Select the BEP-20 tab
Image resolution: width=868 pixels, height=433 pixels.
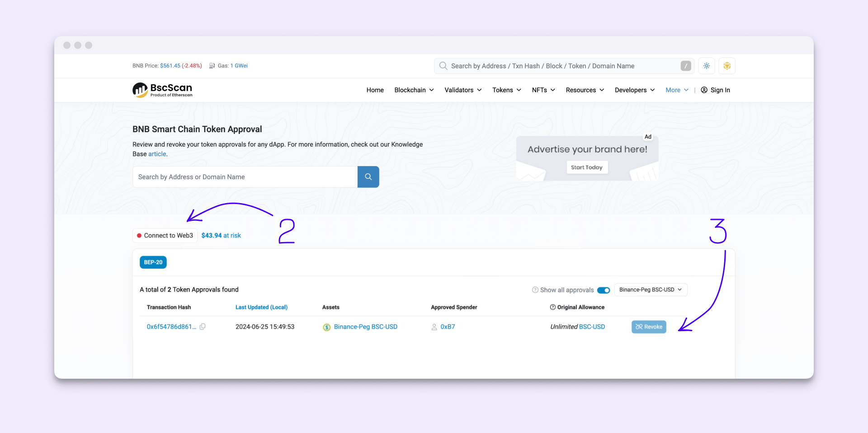[153, 262]
